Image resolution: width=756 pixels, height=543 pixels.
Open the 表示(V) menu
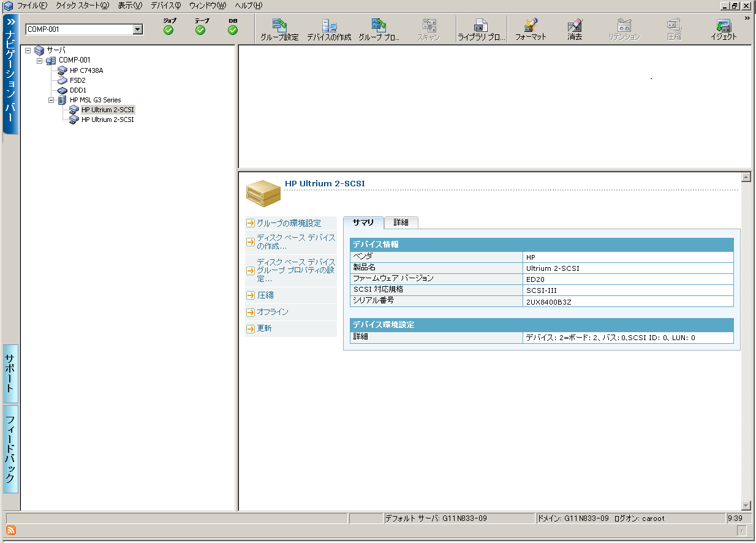(x=130, y=6)
